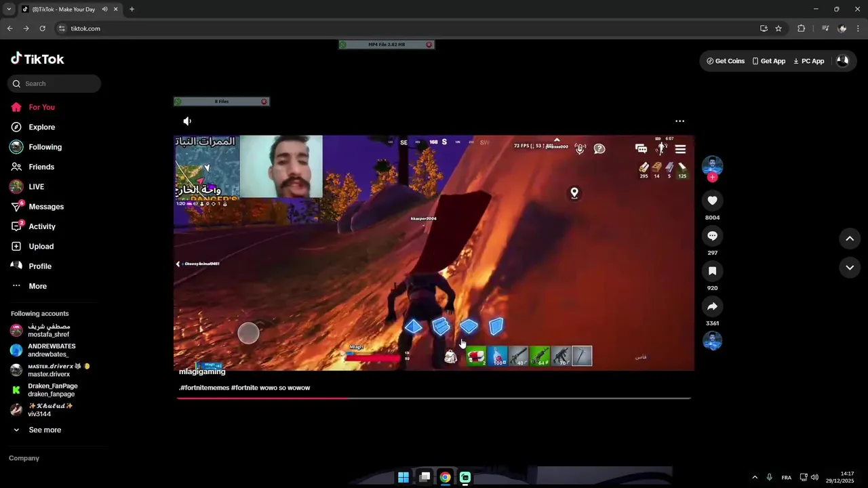Click Get Coins button
The width and height of the screenshot is (868, 488).
pyautogui.click(x=725, y=61)
